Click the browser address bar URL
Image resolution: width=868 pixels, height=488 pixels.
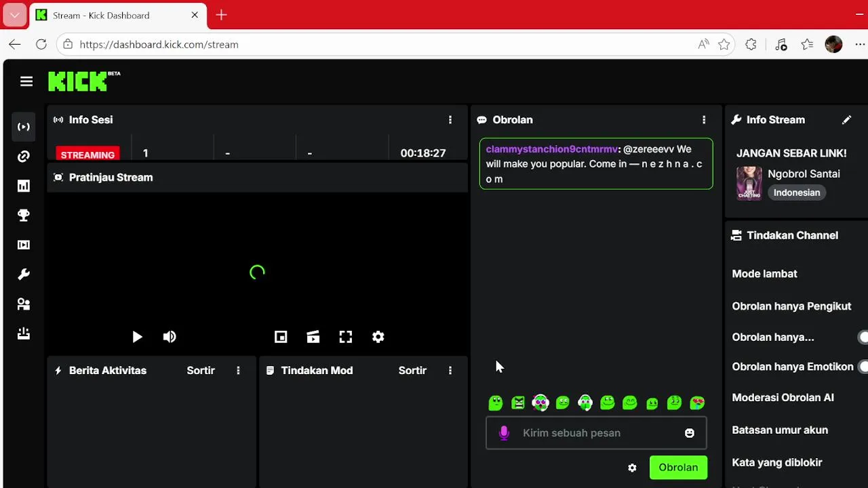tap(159, 45)
